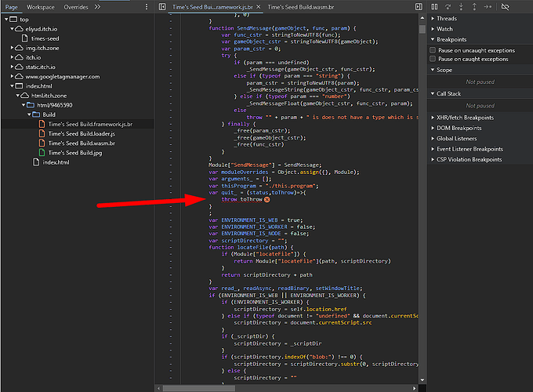The width and height of the screenshot is (533, 392).
Task: Select Time's Seed Build.jpg in file tree
Action: 76,152
